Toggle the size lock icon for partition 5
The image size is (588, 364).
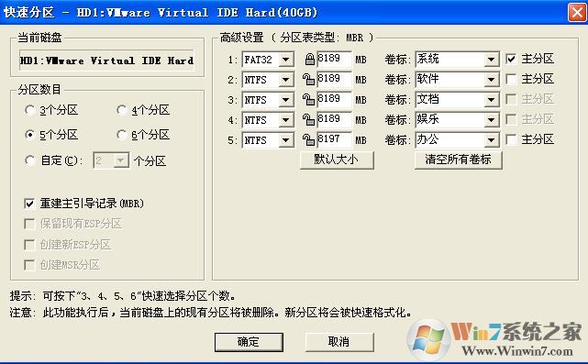pyautogui.click(x=308, y=140)
